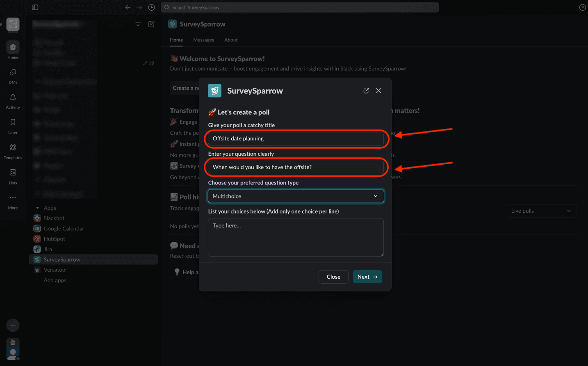Open the Live polls dropdown
This screenshot has width=588, height=366.
[541, 211]
